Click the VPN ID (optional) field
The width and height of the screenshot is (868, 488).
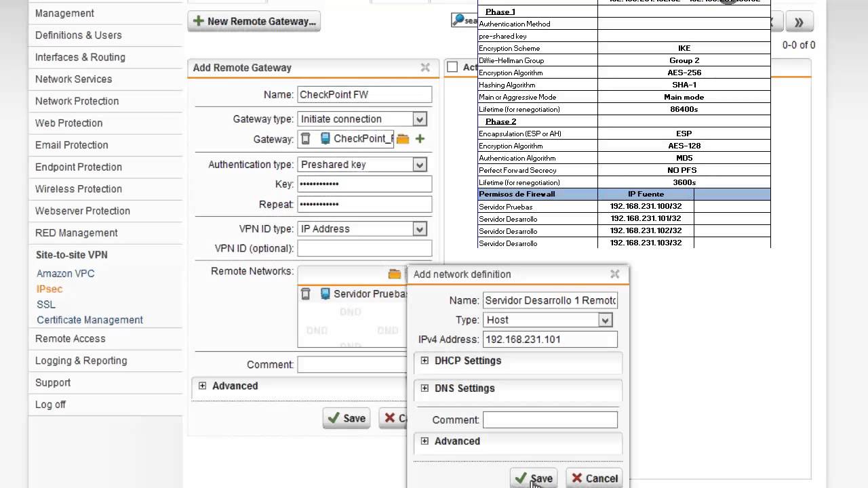(x=365, y=249)
